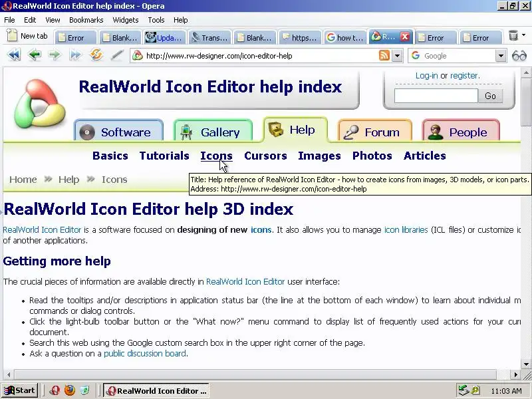The height and width of the screenshot is (399, 532).
Task: Open the Help menu in the menu bar
Action: 180,20
